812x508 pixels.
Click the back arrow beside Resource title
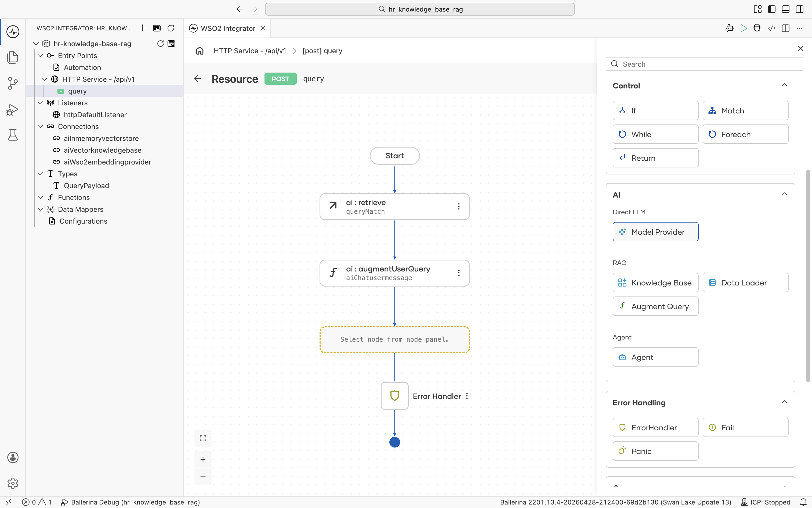[198, 78]
